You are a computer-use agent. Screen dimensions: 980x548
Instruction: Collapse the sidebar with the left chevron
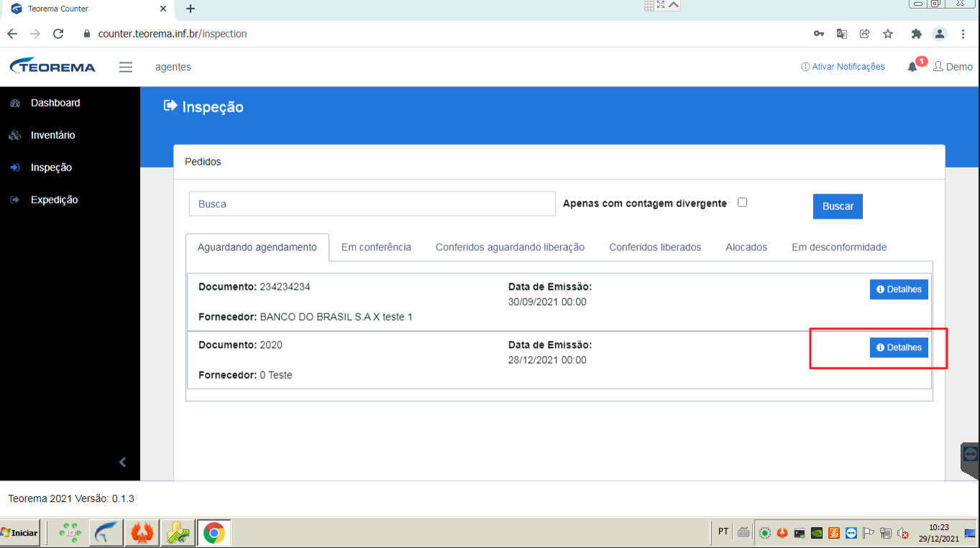[122, 462]
